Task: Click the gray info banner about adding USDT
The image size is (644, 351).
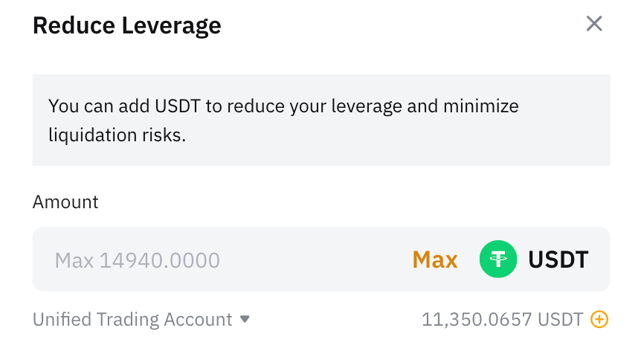Action: tap(321, 120)
